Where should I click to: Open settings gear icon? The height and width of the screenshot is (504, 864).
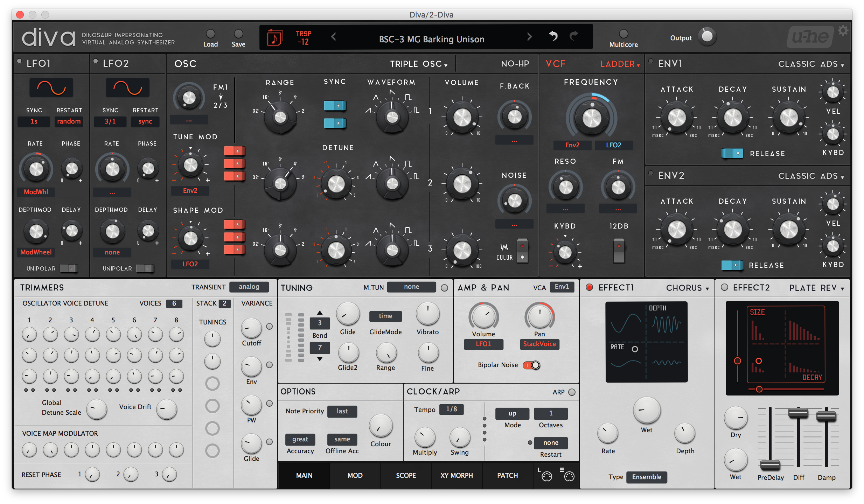pos(843,31)
